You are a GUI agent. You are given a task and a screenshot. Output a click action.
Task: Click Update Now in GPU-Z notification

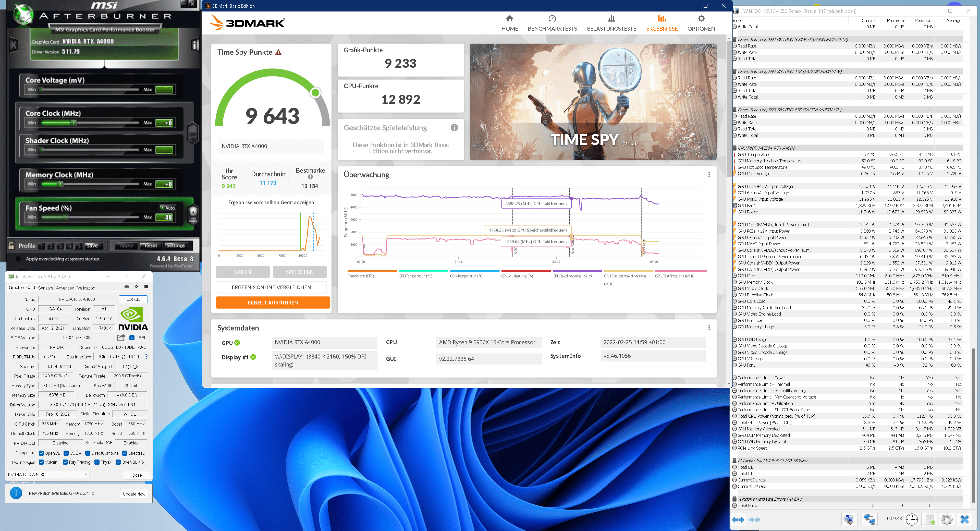tap(134, 494)
